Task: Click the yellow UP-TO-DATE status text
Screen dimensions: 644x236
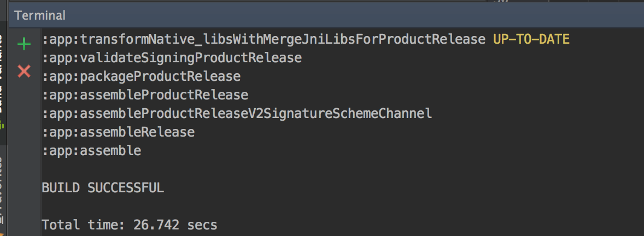Action: [531, 39]
